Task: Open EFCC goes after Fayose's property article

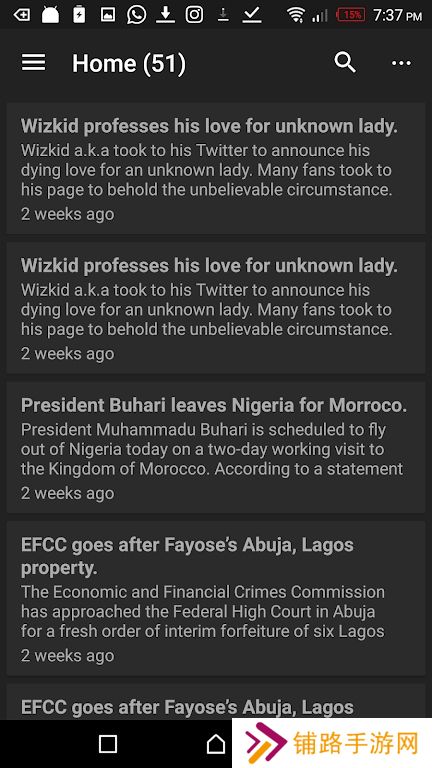Action: (x=216, y=599)
